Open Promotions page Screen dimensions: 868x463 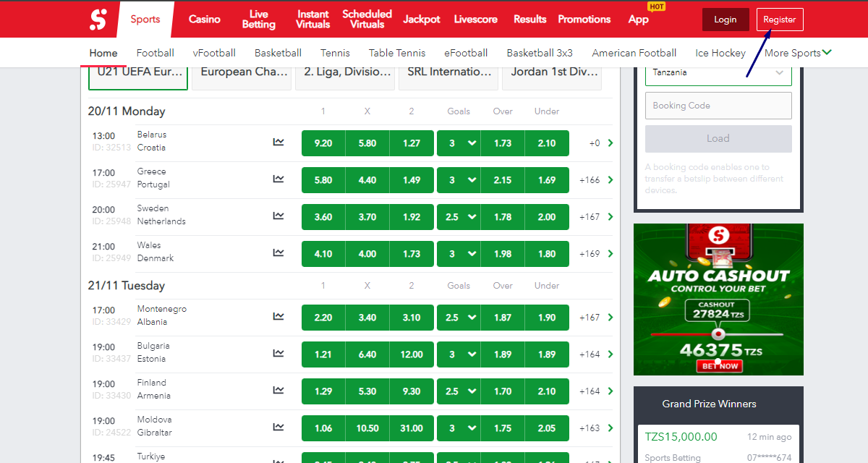pyautogui.click(x=584, y=20)
